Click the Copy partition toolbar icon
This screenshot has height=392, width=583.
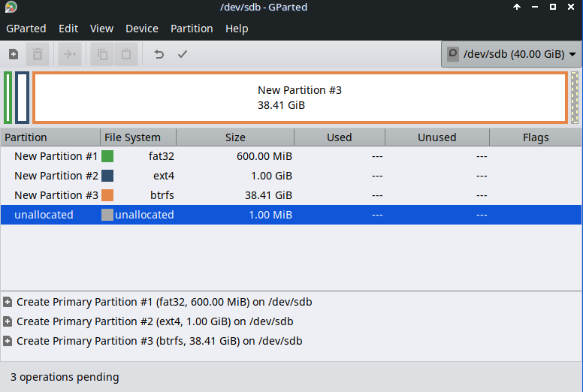[102, 54]
